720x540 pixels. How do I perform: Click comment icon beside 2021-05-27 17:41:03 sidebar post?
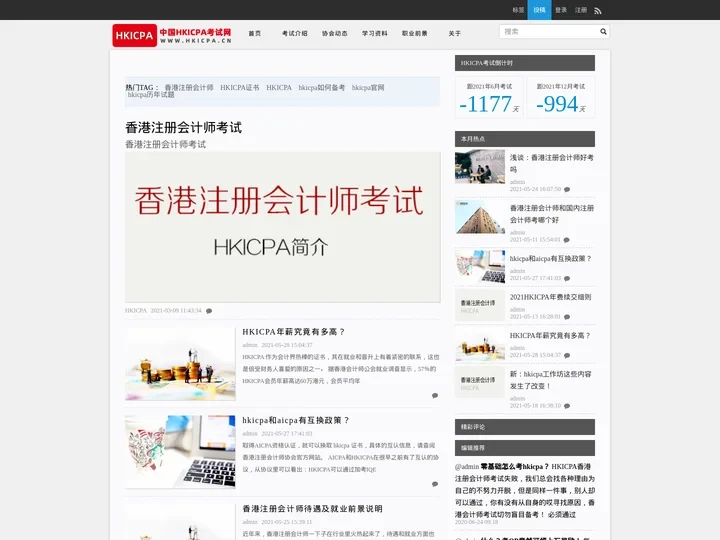pos(567,278)
